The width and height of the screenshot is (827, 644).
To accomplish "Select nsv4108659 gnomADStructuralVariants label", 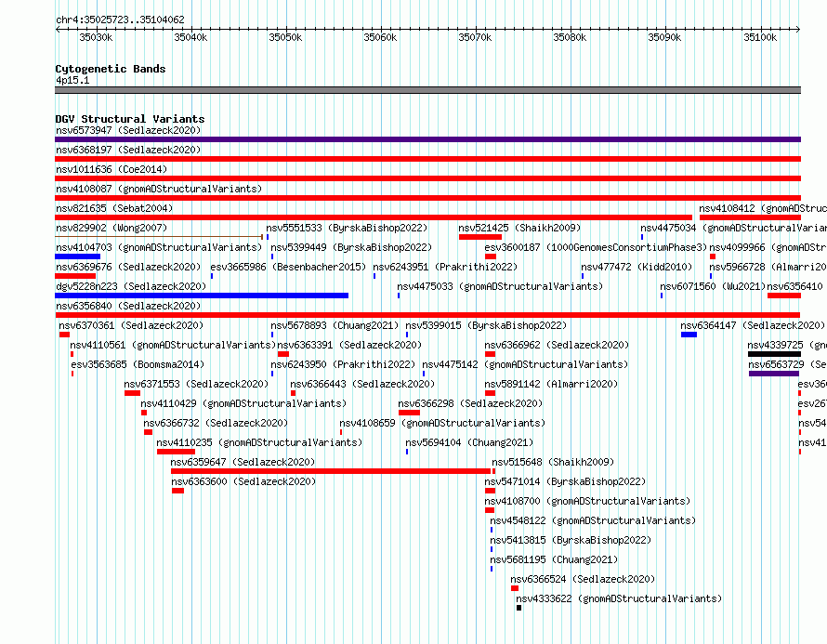I will pos(442,423).
